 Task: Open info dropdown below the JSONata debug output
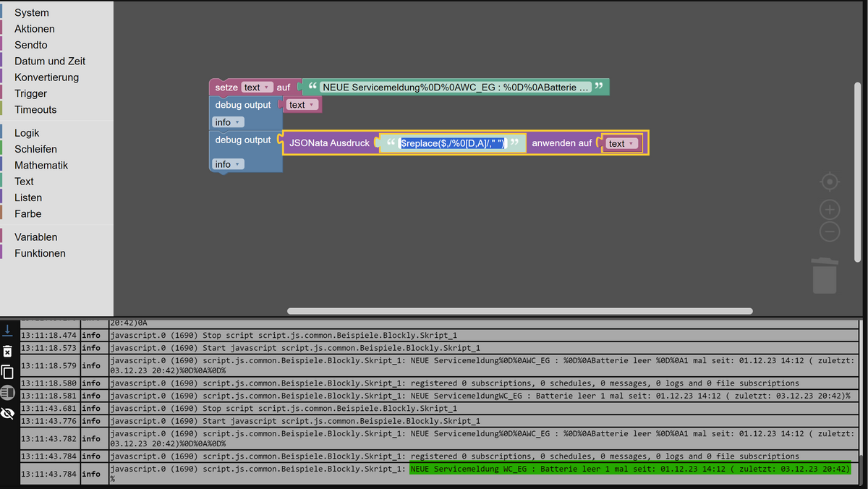(x=228, y=164)
